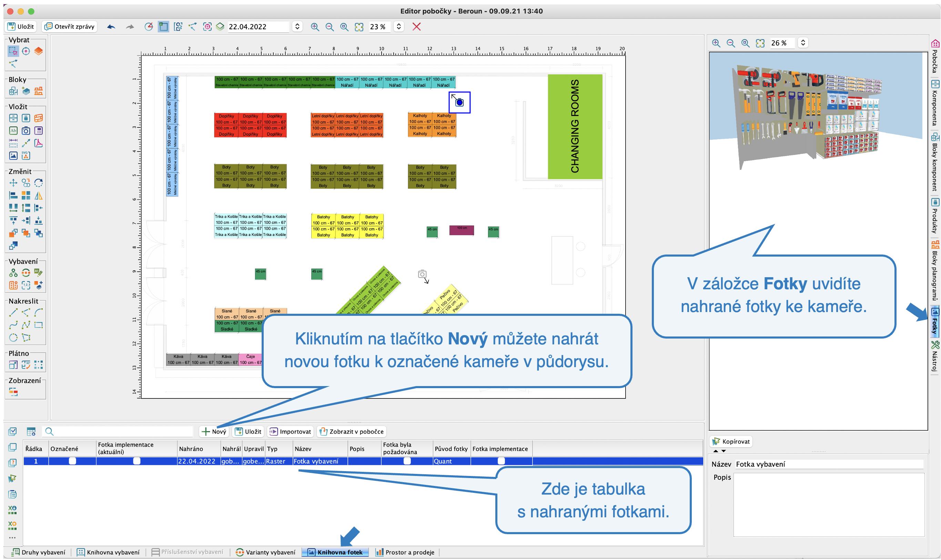Click the redo arrow in top toolbar
The height and width of the screenshot is (560, 941).
tap(130, 27)
